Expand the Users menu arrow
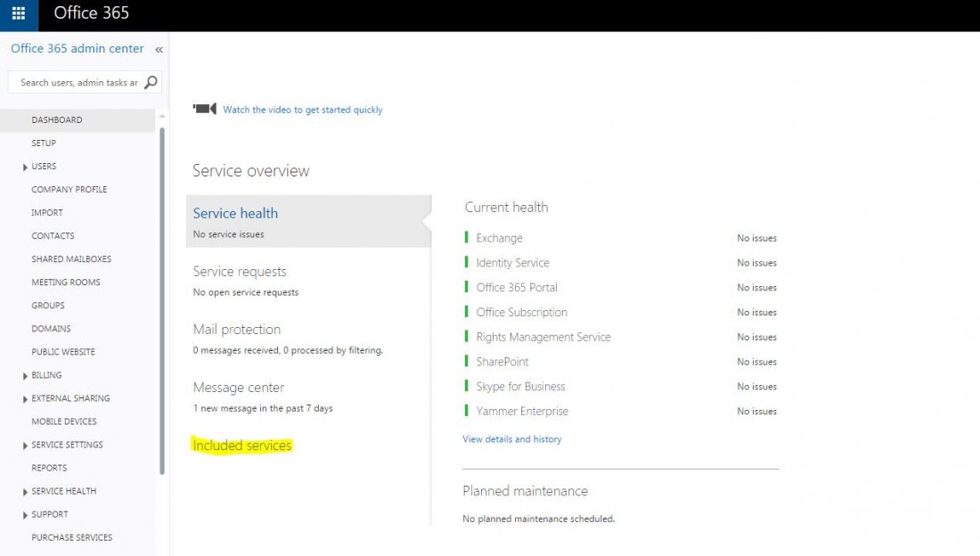This screenshot has height=556, width=980. 25,167
